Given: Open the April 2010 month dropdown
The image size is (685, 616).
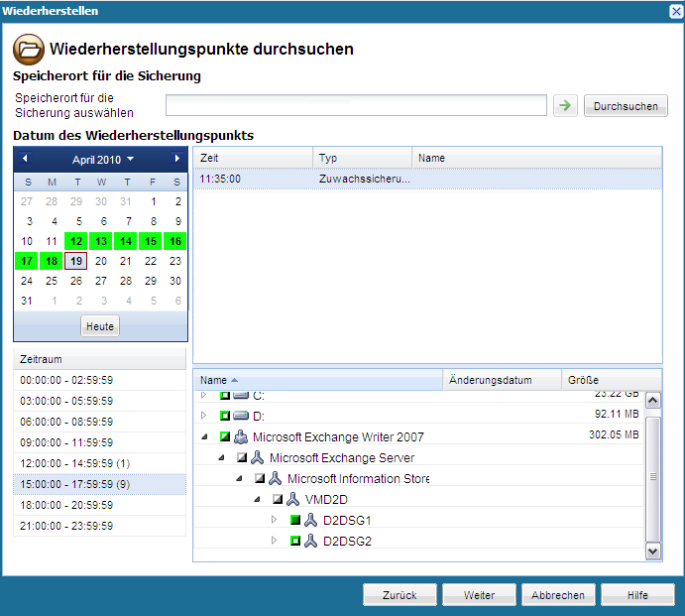Looking at the screenshot, I should coord(103,160).
